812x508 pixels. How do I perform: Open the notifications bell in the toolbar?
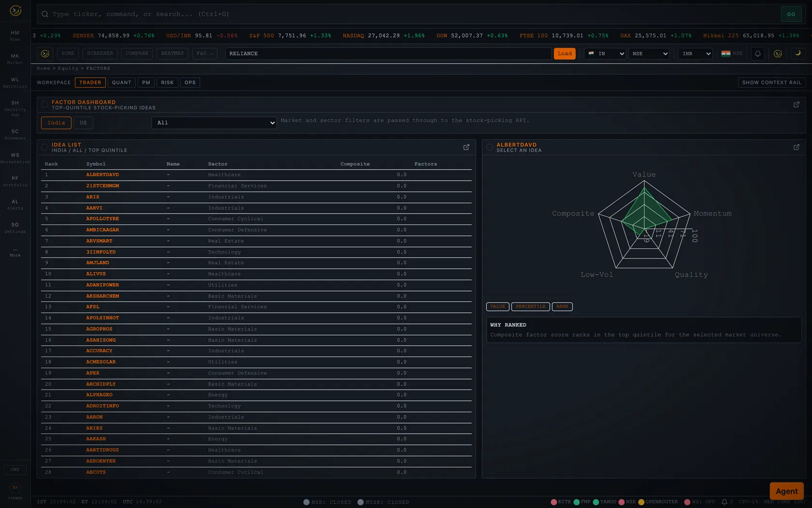(x=757, y=54)
